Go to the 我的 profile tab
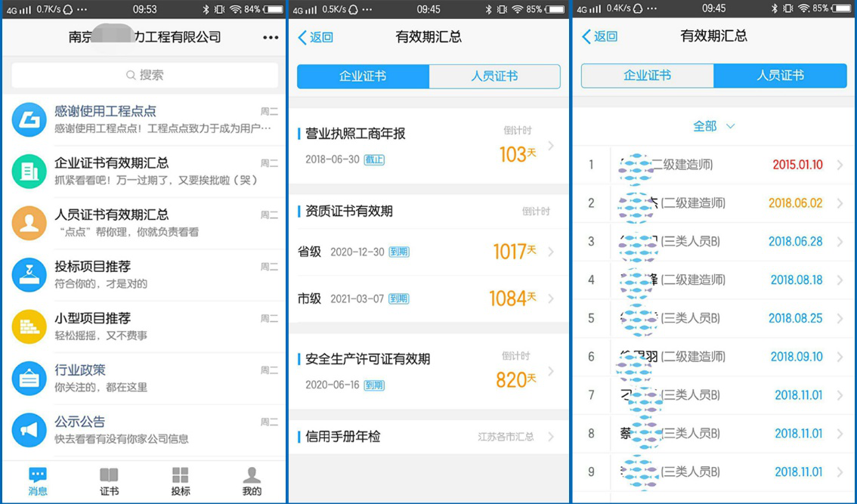 click(x=252, y=481)
